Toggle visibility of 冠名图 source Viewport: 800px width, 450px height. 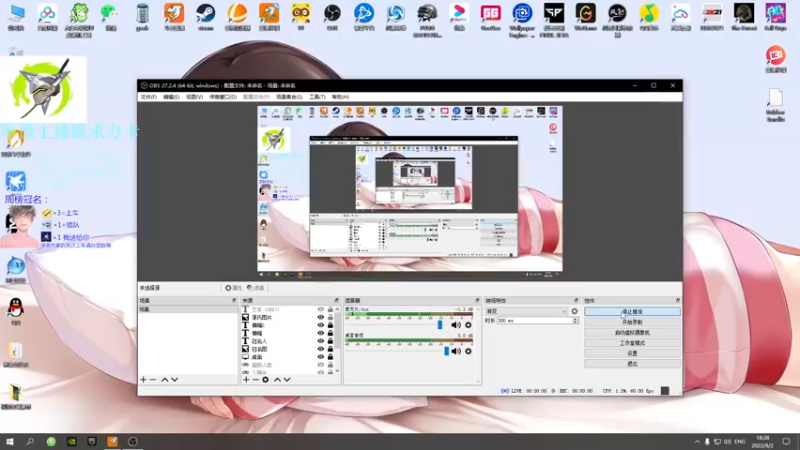tap(320, 349)
